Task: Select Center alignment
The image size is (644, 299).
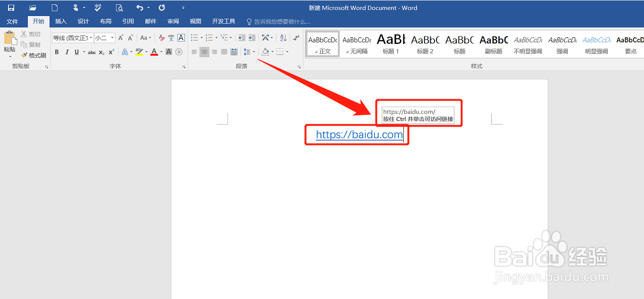Action: [x=204, y=52]
